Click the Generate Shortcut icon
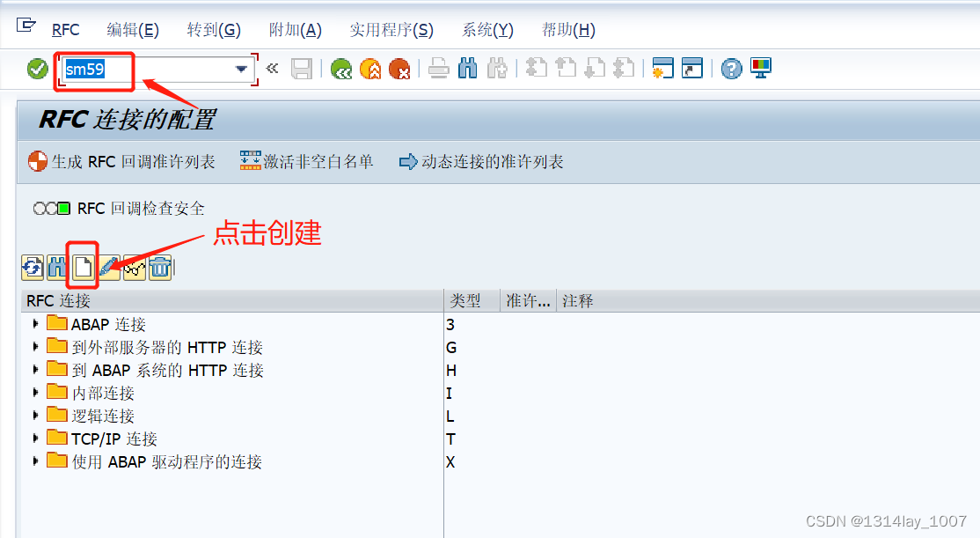 click(x=691, y=68)
